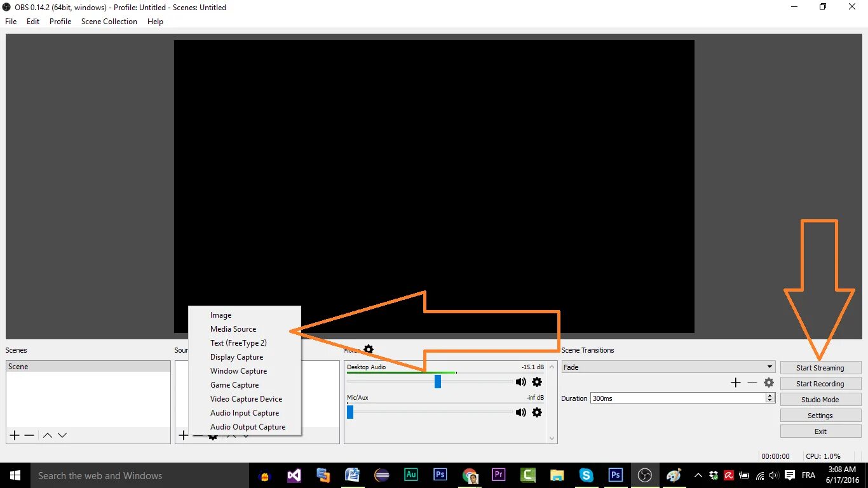Click the Mic/Aux volume slider handle
The width and height of the screenshot is (868, 488).
tap(350, 412)
